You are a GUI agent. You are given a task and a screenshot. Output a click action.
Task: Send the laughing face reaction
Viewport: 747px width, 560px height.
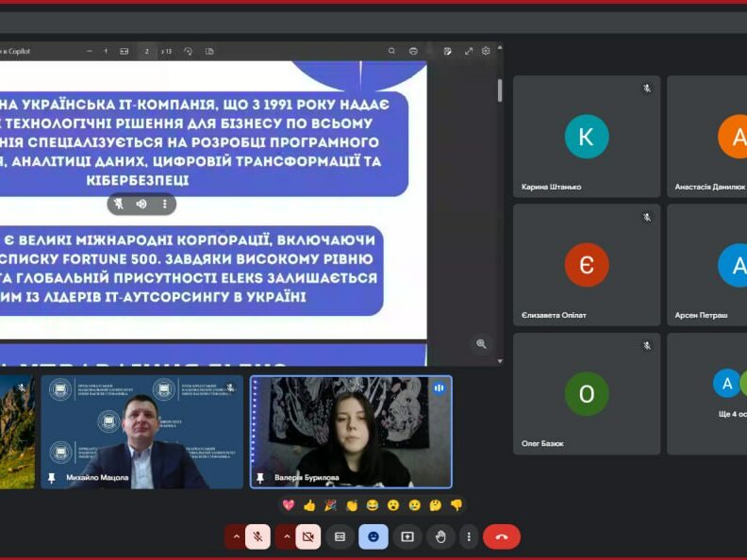(x=372, y=504)
